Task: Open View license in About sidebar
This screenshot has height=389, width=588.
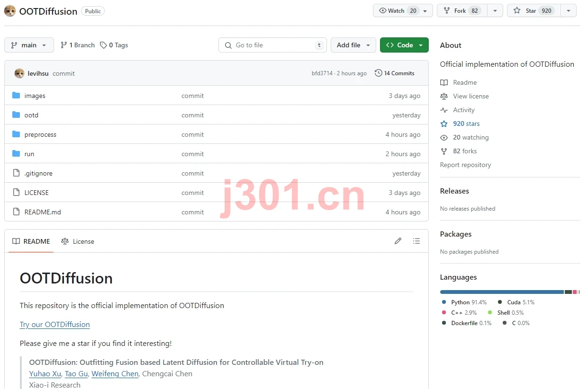Action: coord(470,96)
